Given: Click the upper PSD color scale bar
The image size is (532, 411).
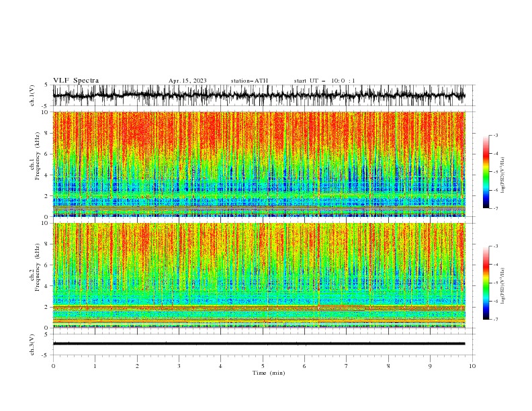Looking at the screenshot, I should pos(486,172).
